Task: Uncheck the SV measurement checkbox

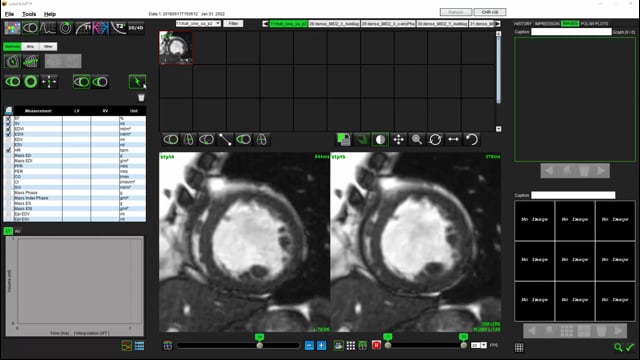Action: click(8, 123)
